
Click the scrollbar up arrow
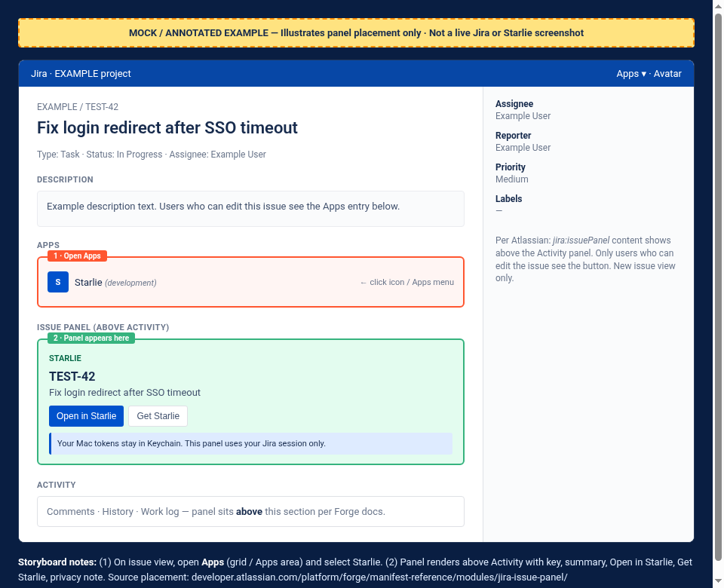719,7
